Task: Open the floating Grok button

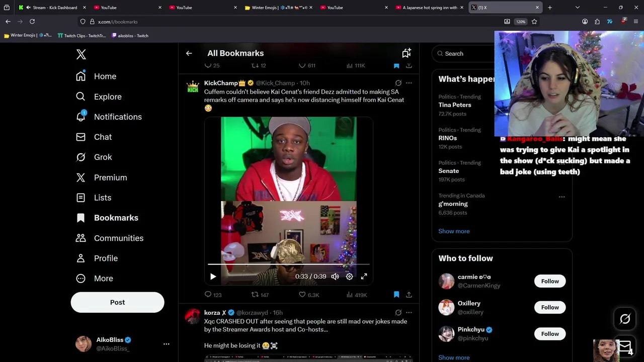Action: [625, 319]
